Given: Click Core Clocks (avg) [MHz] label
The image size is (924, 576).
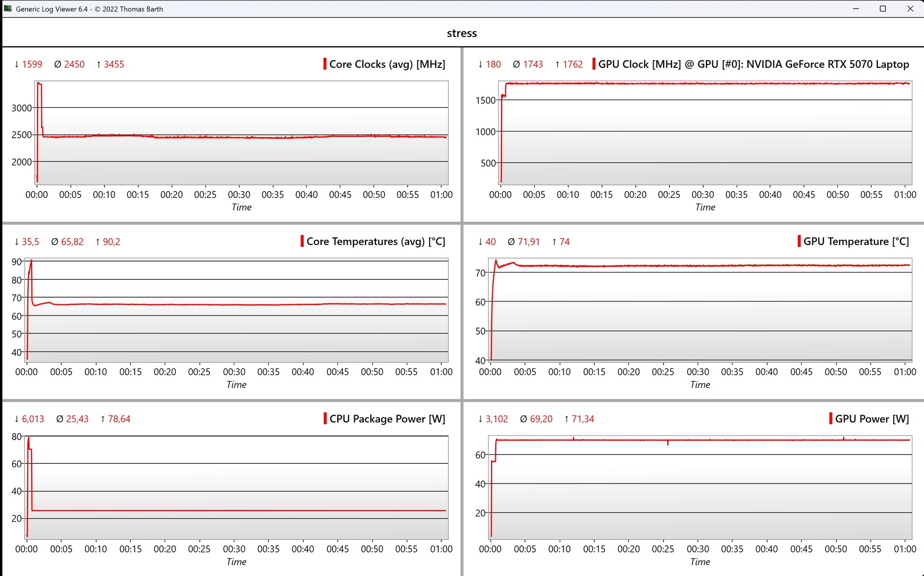Looking at the screenshot, I should tap(387, 64).
